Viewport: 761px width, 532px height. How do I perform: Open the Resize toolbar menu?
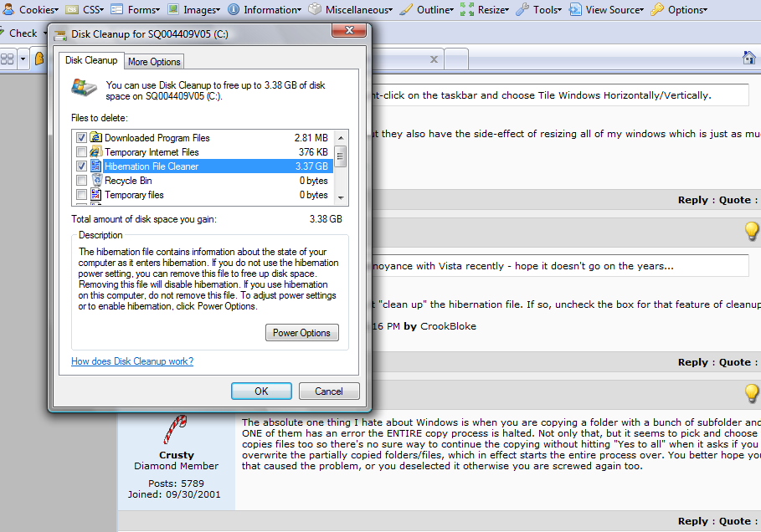pyautogui.click(x=486, y=10)
